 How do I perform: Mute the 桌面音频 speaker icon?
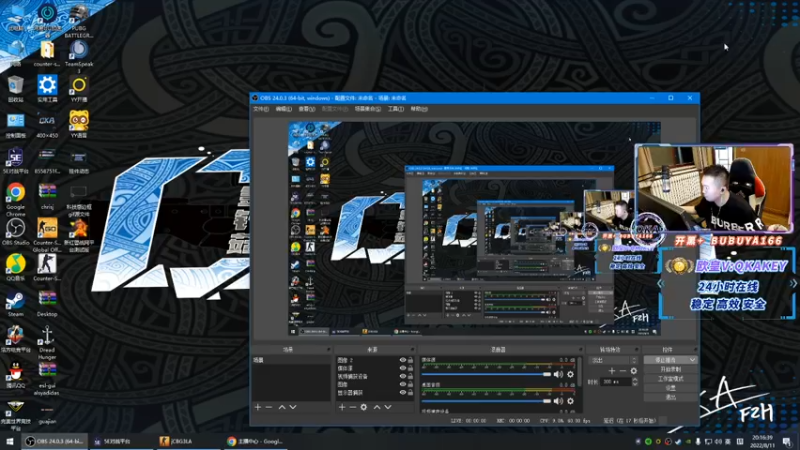tap(559, 401)
